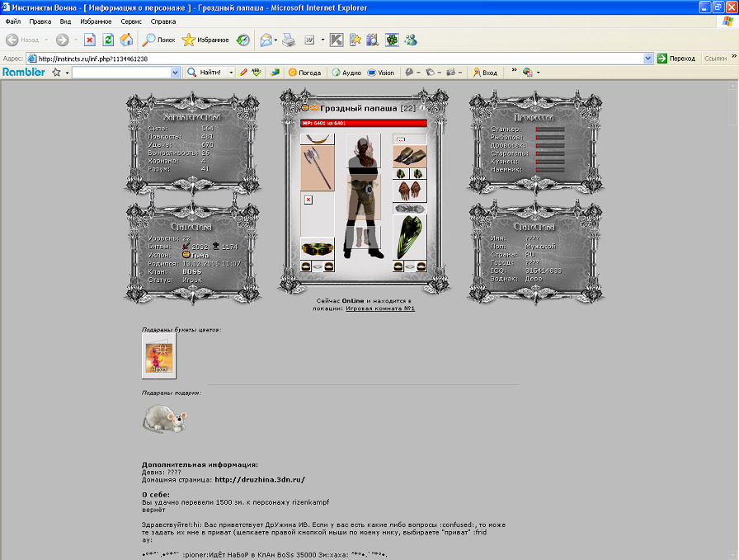Open the Messenger people icon
Screen dimensions: 739x560
click(411, 40)
